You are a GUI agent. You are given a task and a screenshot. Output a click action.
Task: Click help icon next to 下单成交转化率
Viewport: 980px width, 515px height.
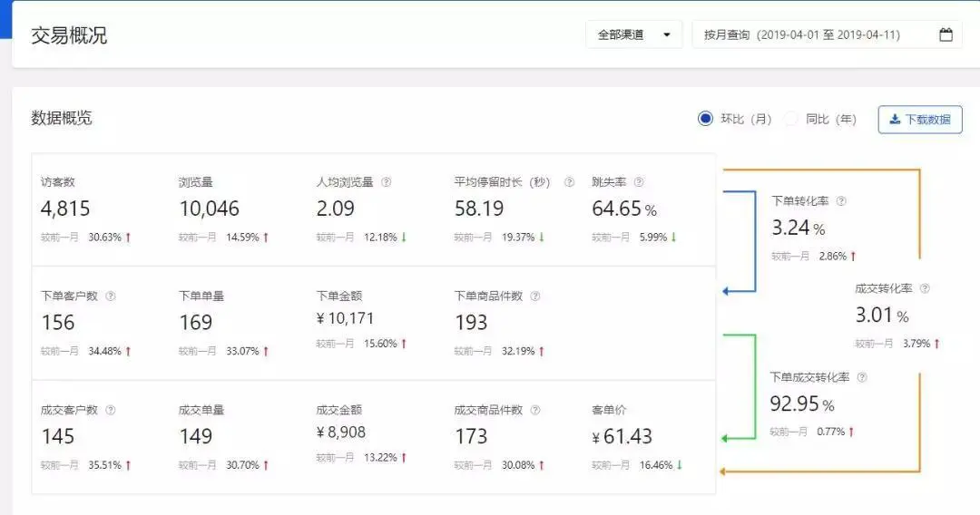tap(862, 377)
